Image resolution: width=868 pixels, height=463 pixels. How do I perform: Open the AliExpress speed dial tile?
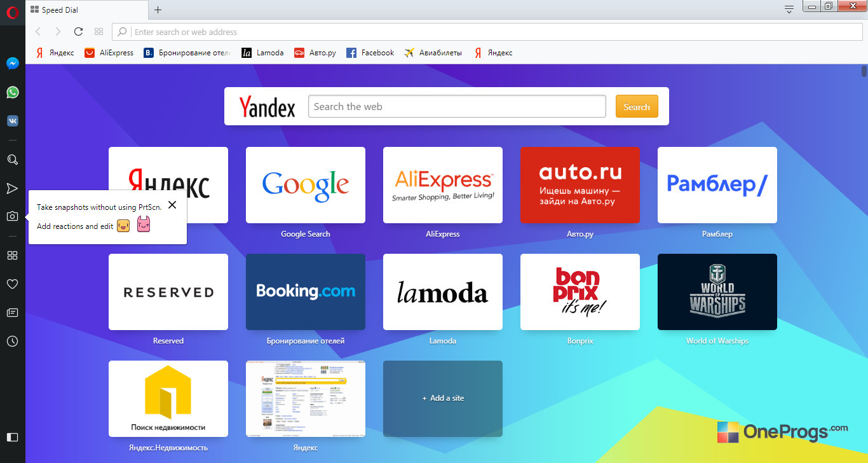[x=443, y=185]
